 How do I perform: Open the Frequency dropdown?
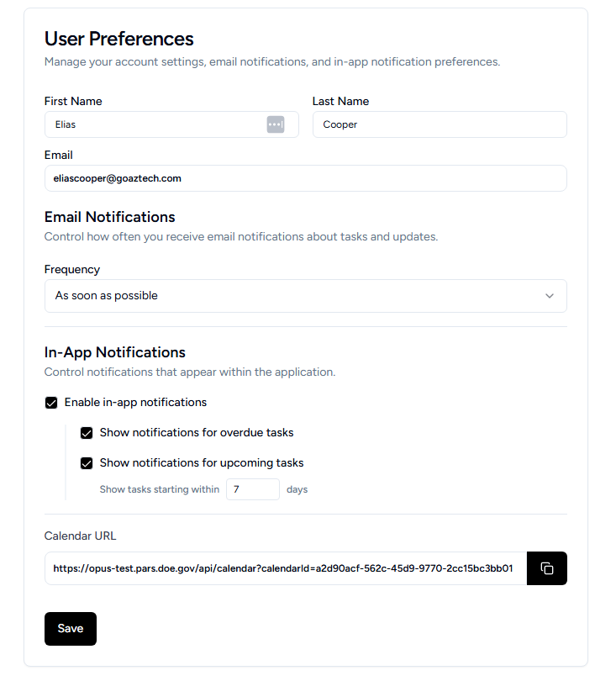tap(305, 296)
